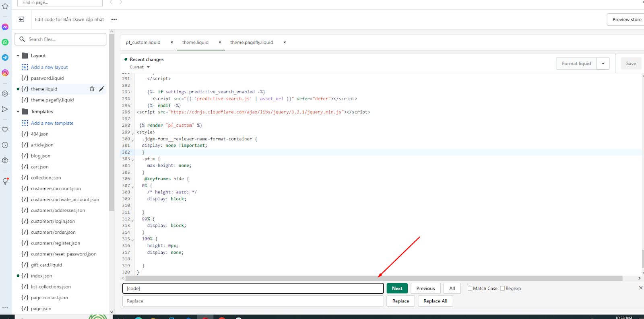Open Messenger from the browser sidebar
This screenshot has width=644, height=319.
point(5,27)
